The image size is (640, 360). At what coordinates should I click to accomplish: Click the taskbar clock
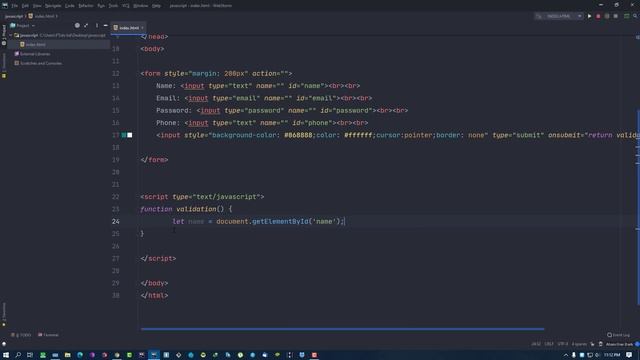pos(612,355)
